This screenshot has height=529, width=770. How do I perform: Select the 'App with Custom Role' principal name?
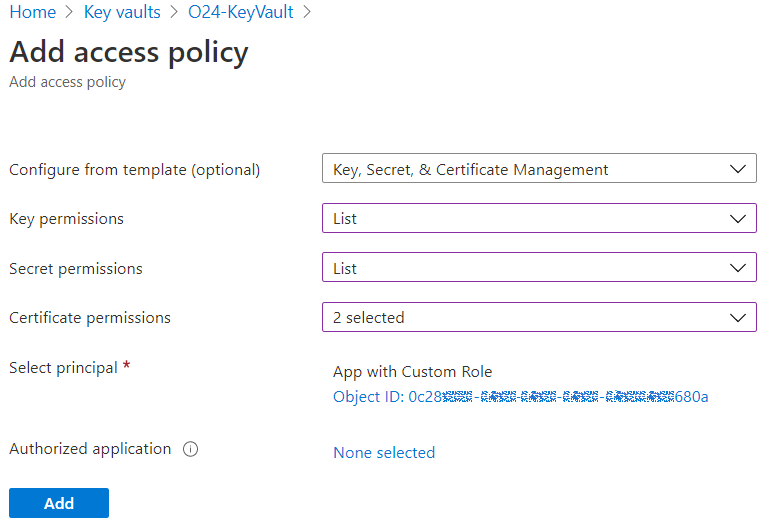(x=412, y=372)
